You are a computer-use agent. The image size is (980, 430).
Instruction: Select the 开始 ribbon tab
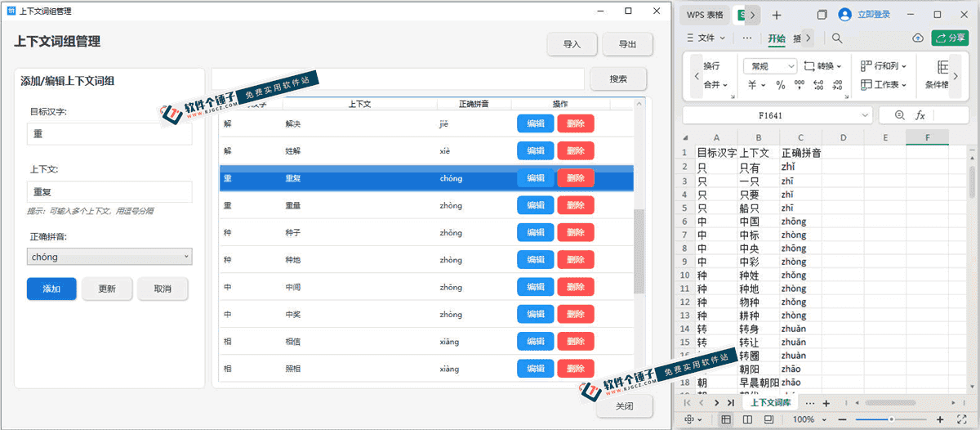click(777, 38)
